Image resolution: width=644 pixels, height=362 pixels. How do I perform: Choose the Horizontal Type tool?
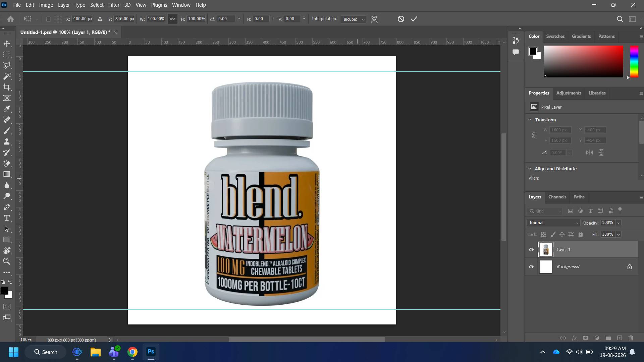click(7, 218)
